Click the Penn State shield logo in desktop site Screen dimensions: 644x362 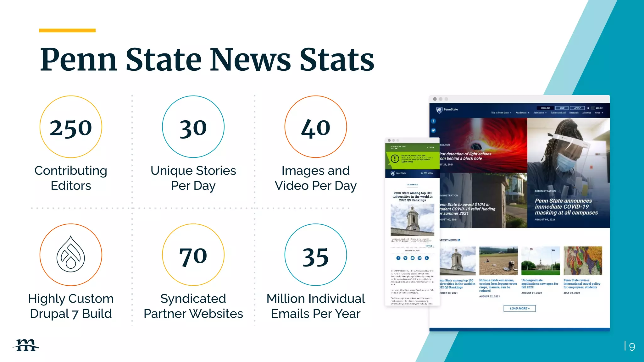(439, 110)
